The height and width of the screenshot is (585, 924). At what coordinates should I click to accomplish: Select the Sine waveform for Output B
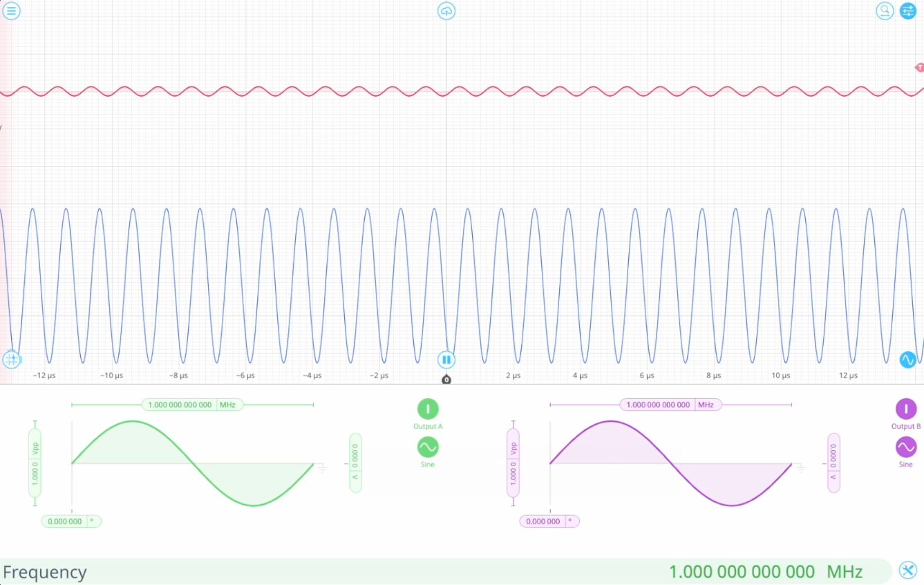[x=905, y=447]
